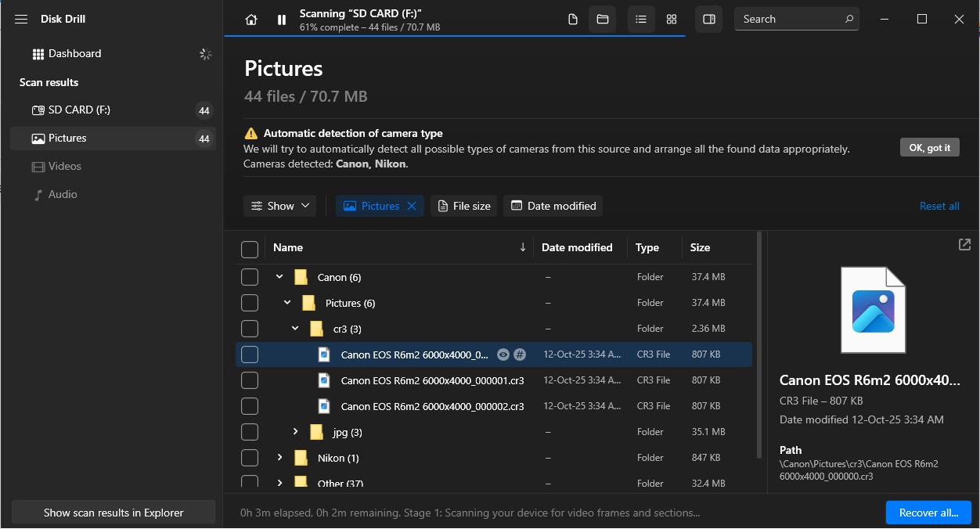The image size is (980, 529).
Task: Click the large file preview thumbnail
Action: pos(873,310)
